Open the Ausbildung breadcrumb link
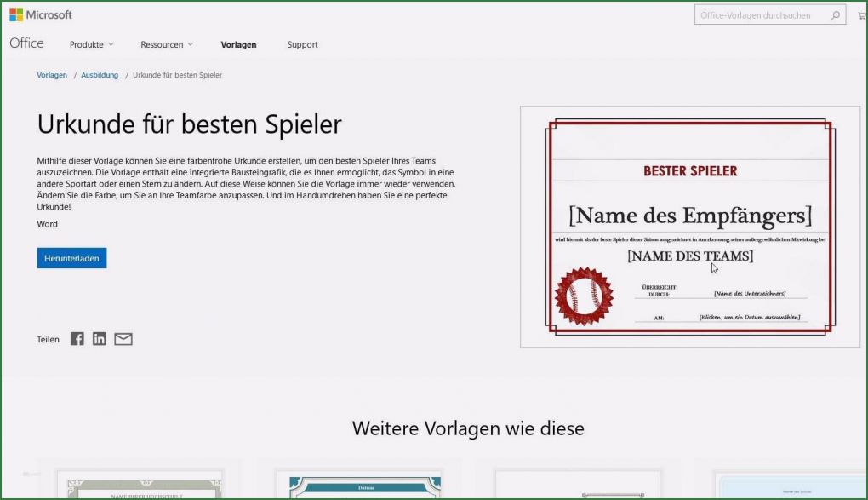868x500 pixels. (x=100, y=75)
